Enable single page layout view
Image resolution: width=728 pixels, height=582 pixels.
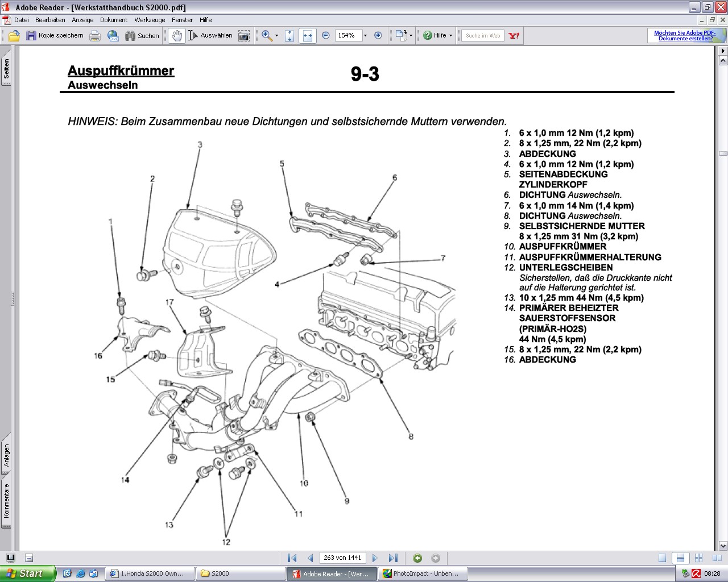click(x=662, y=558)
